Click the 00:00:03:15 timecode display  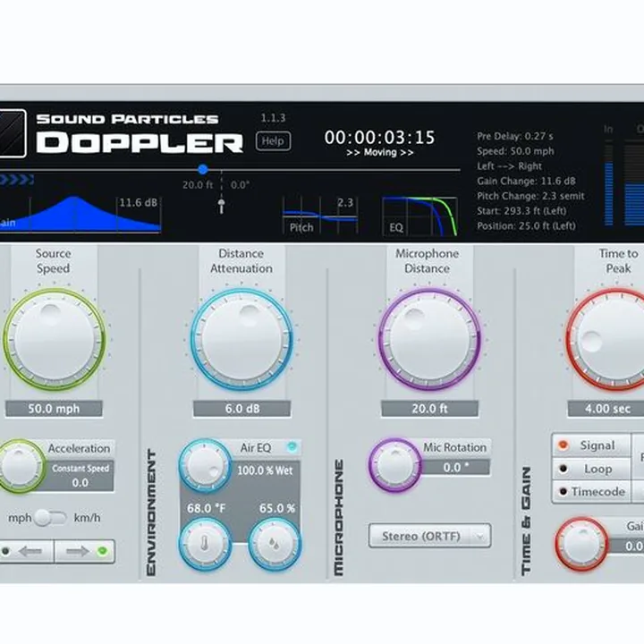379,138
